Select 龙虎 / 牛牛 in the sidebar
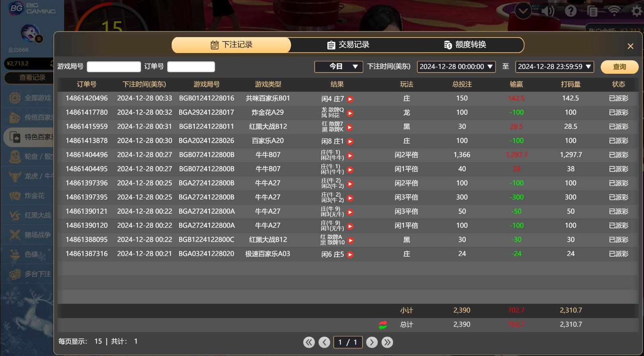The image size is (644, 356). click(28, 176)
